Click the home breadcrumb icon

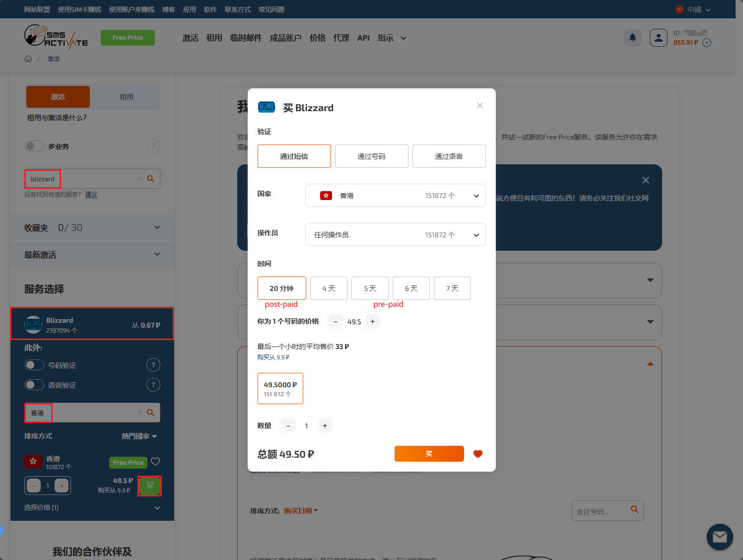(28, 59)
